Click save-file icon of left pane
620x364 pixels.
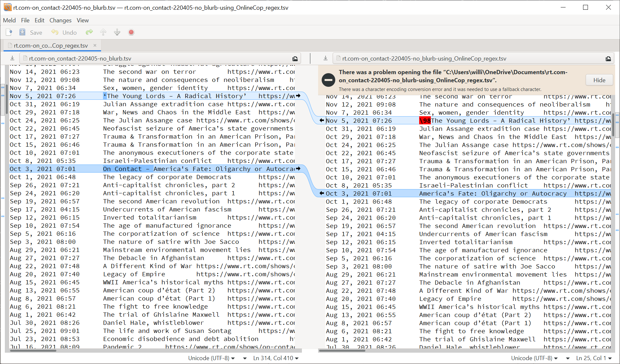coord(12,58)
